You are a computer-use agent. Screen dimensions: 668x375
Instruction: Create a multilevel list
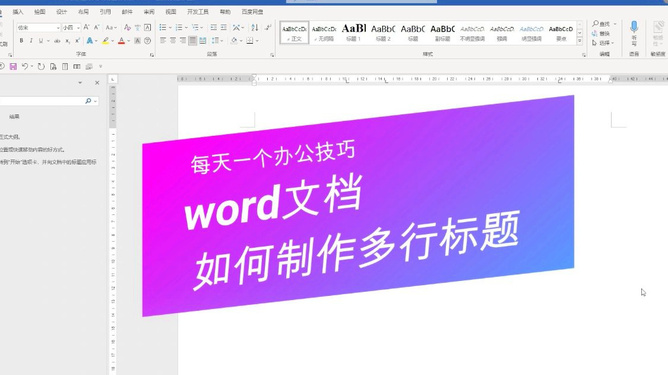pos(195,28)
